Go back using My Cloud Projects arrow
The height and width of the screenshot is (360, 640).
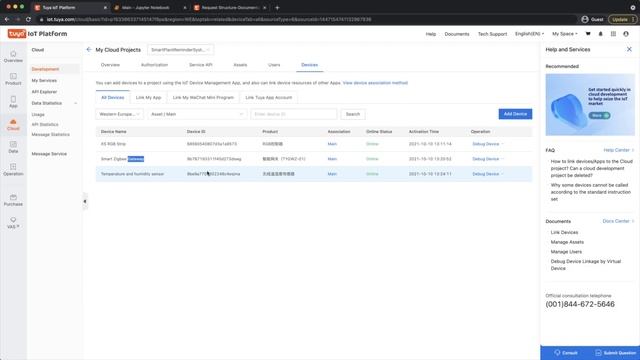click(89, 49)
